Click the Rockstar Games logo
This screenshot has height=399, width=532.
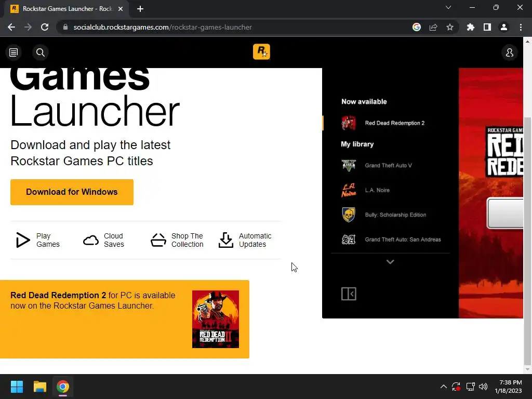coord(261,51)
